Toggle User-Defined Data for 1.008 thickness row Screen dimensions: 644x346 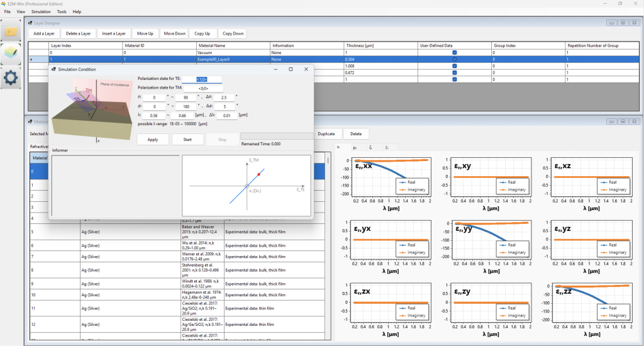pos(454,65)
